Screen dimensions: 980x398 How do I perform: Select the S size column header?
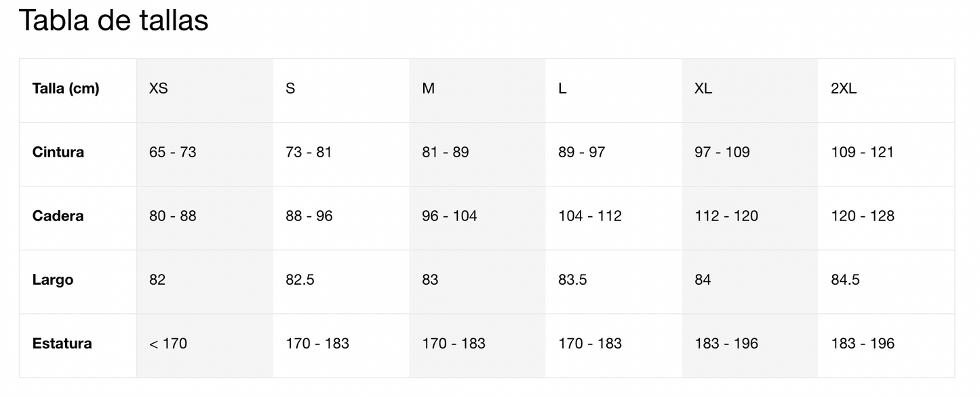click(290, 89)
